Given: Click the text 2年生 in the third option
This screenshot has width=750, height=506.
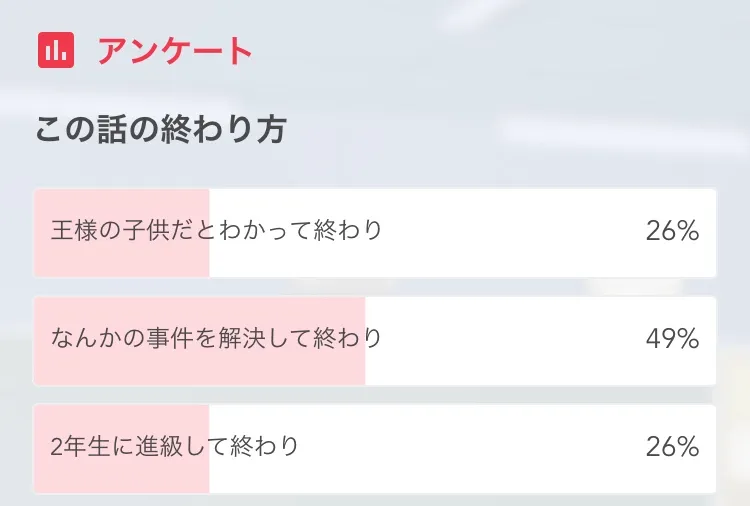Looking at the screenshot, I should tap(81, 447).
